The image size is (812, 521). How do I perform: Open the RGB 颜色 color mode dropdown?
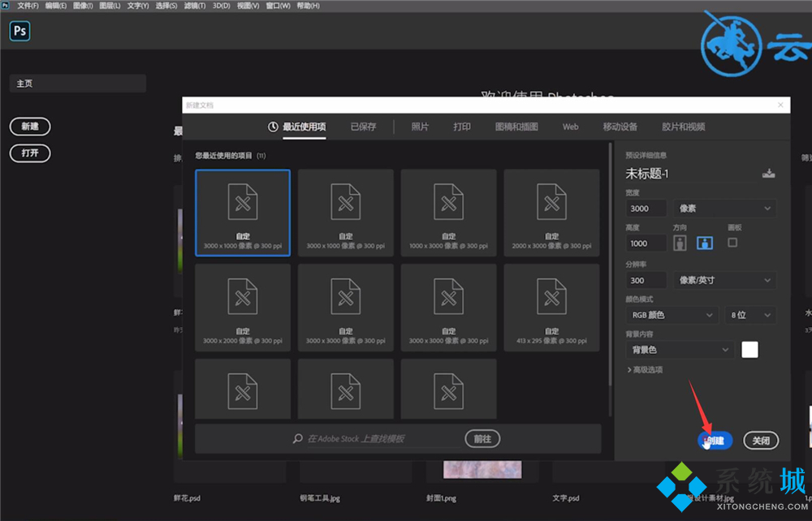pyautogui.click(x=672, y=315)
